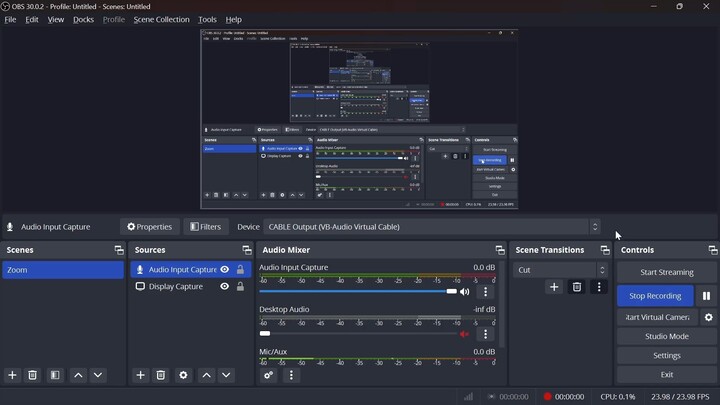Hide the Audio Input Capture source
720x405 pixels.
point(225,270)
